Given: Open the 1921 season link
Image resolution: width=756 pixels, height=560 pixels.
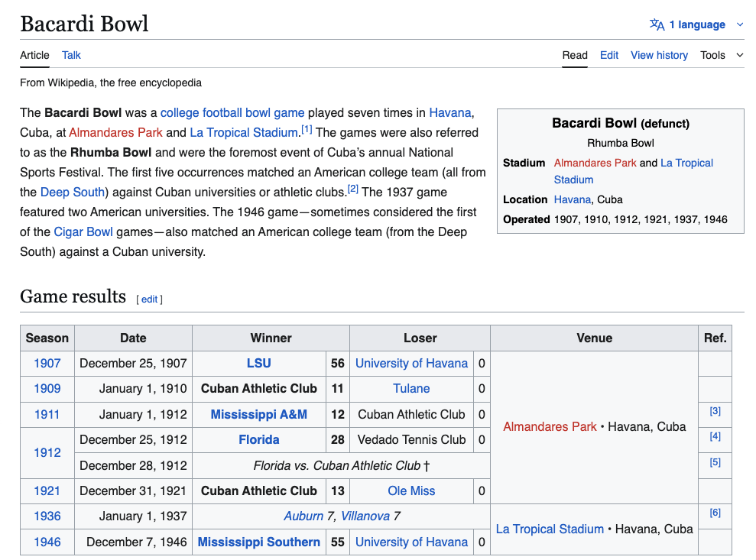Looking at the screenshot, I should [x=47, y=490].
